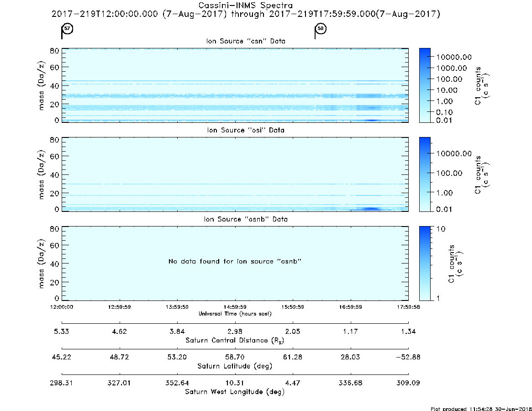Click the 45.22 latitude value

tap(61, 357)
